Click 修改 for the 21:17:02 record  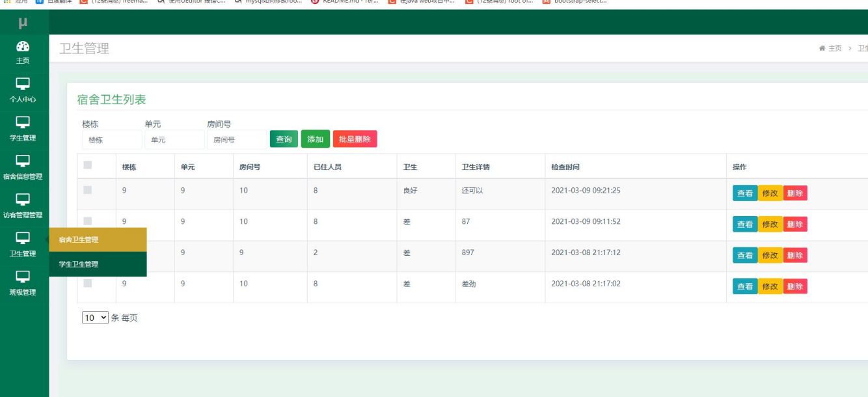point(770,286)
